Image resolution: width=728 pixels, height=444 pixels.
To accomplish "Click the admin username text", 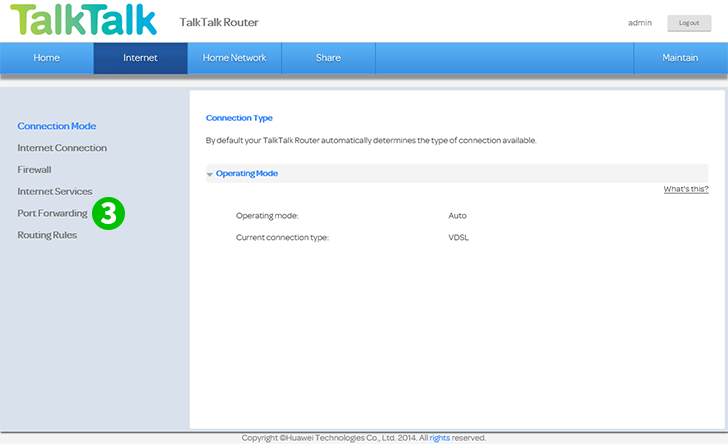I will click(x=640, y=23).
